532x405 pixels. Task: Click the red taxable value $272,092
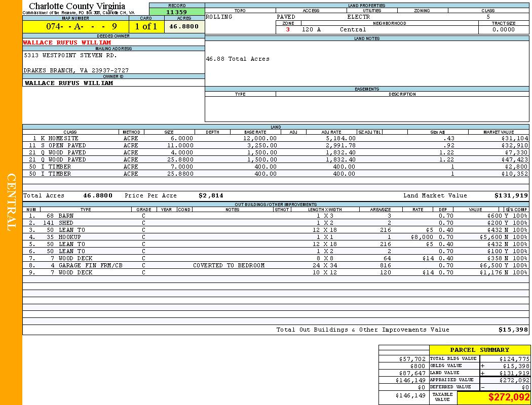click(509, 397)
